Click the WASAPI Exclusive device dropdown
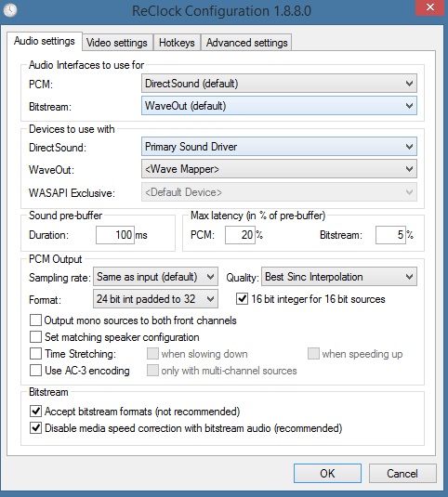The height and width of the screenshot is (497, 448). [279, 192]
